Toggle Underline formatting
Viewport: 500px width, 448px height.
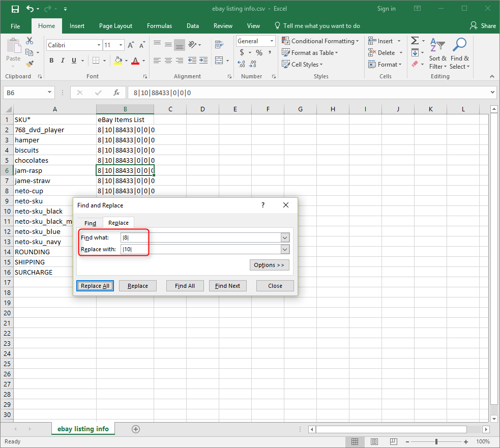[74, 61]
